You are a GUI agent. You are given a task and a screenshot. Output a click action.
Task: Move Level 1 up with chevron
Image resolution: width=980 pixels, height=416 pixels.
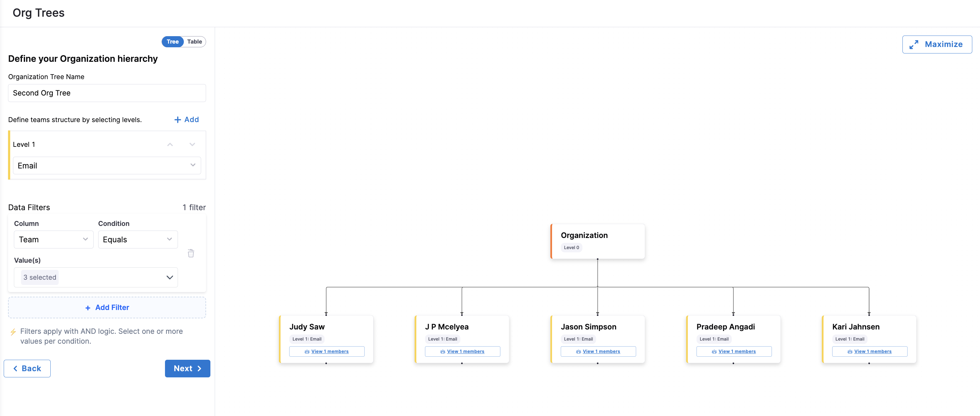point(170,145)
